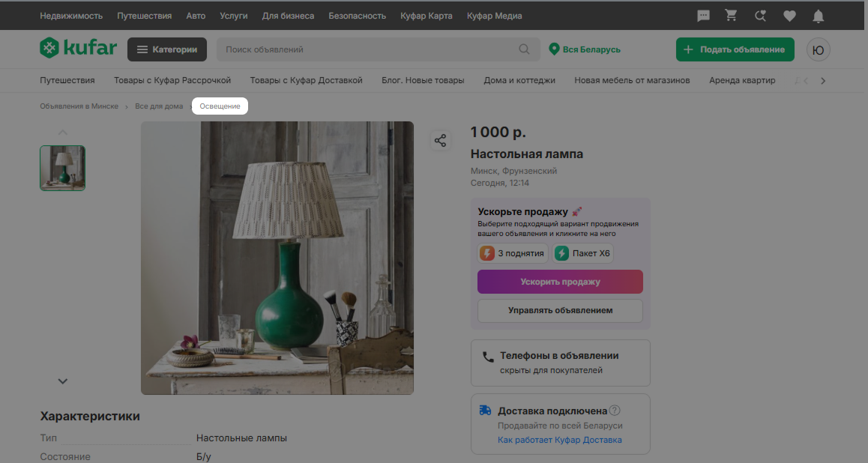Open Путешествия in top dark menu
Screen dimensions: 868x463
point(144,16)
